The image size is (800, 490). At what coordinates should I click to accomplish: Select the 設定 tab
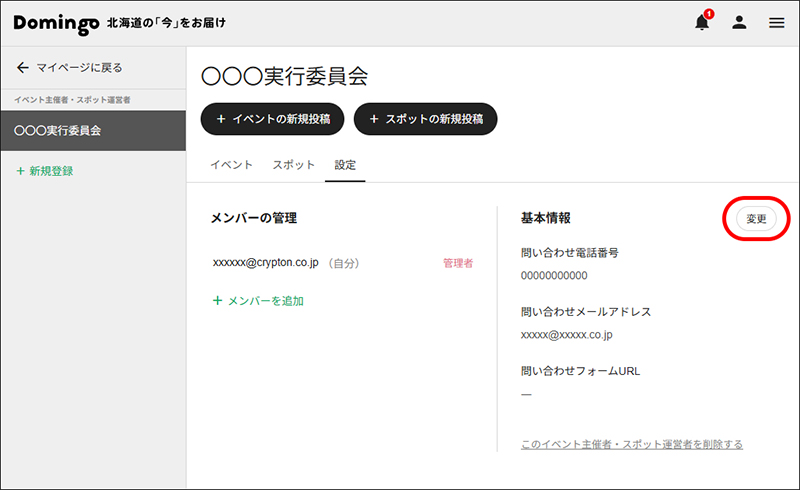coord(345,165)
